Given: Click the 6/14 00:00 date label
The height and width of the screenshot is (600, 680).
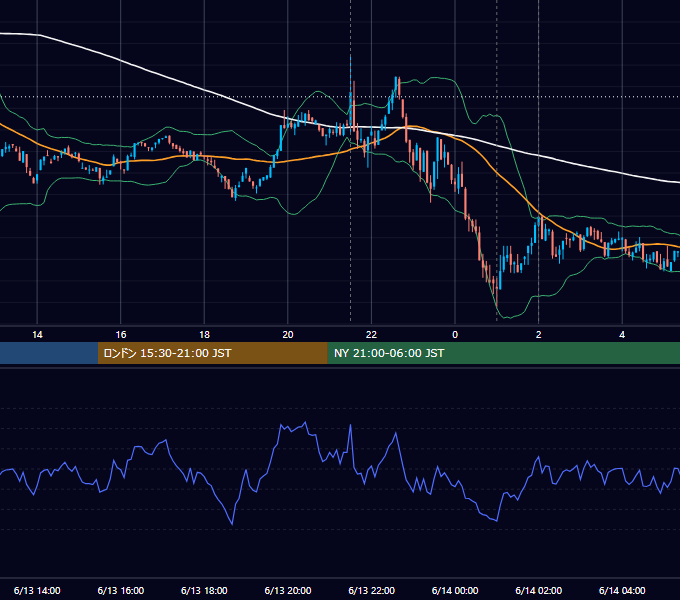Looking at the screenshot, I should pos(455,590).
